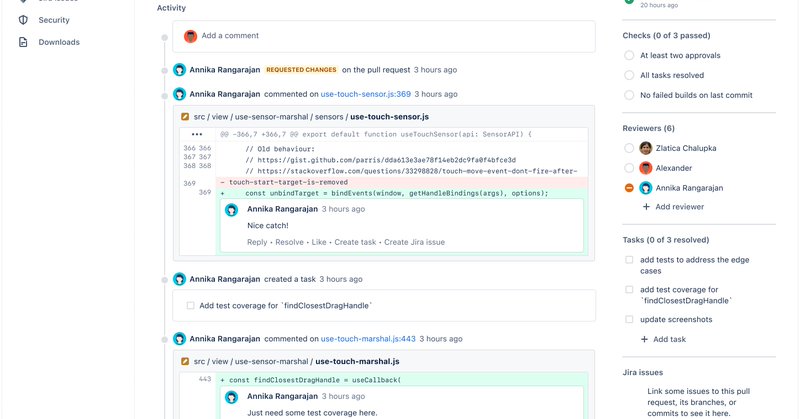Open Downloads in the sidebar
Screen dimensions: 800x419
pos(59,42)
